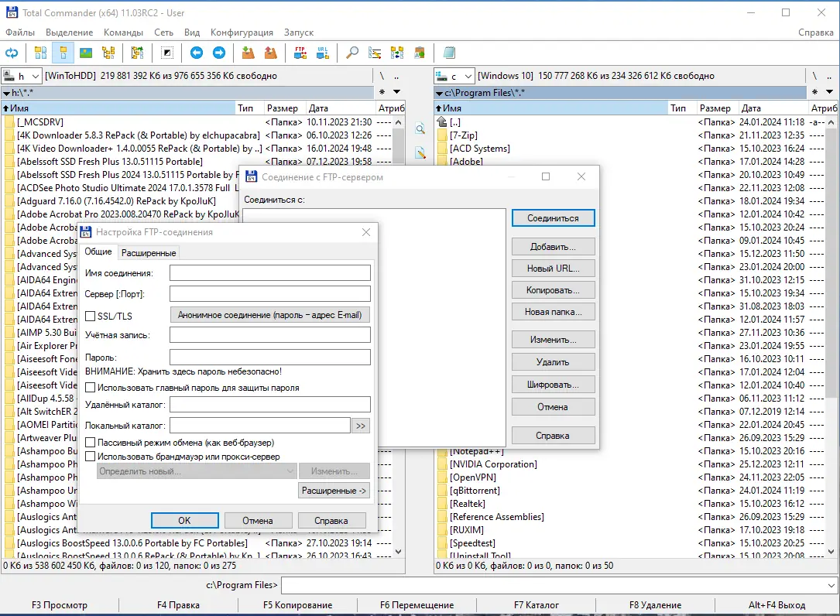Click the Имя соединения input field
Screen dimensions: 840x616
270,273
